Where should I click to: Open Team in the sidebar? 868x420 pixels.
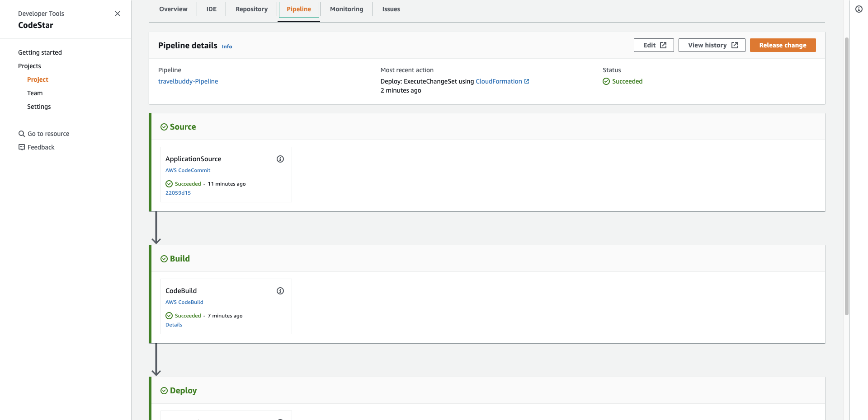[x=35, y=93]
